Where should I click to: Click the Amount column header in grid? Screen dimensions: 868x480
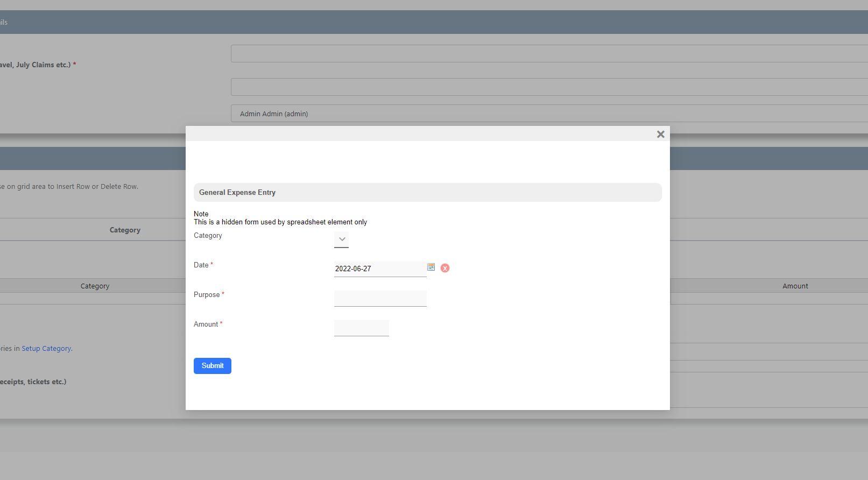pos(795,286)
